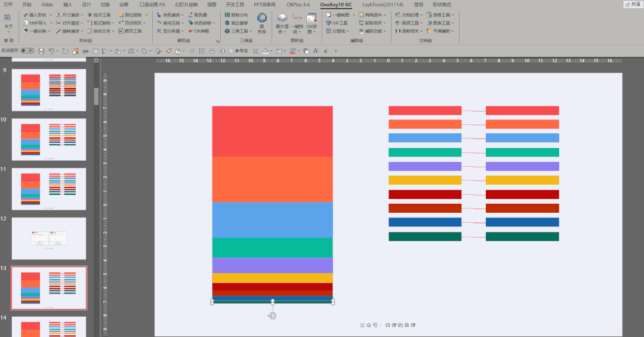Decrease font size with smaller A icon
The height and width of the screenshot is (337, 644).
pos(326,51)
